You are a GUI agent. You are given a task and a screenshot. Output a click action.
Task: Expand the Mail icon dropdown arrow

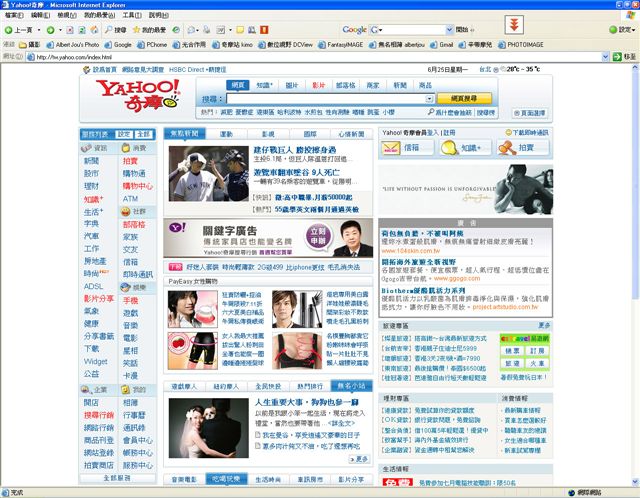[198, 30]
